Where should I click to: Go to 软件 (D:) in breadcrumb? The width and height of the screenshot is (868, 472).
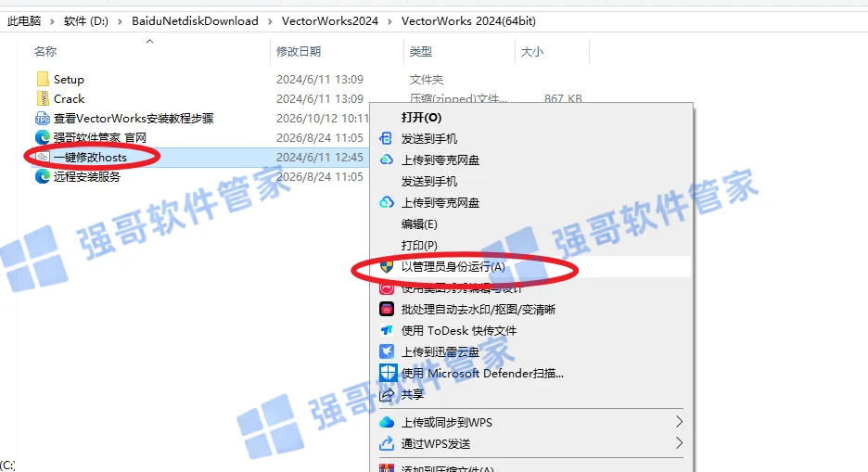pyautogui.click(x=86, y=21)
